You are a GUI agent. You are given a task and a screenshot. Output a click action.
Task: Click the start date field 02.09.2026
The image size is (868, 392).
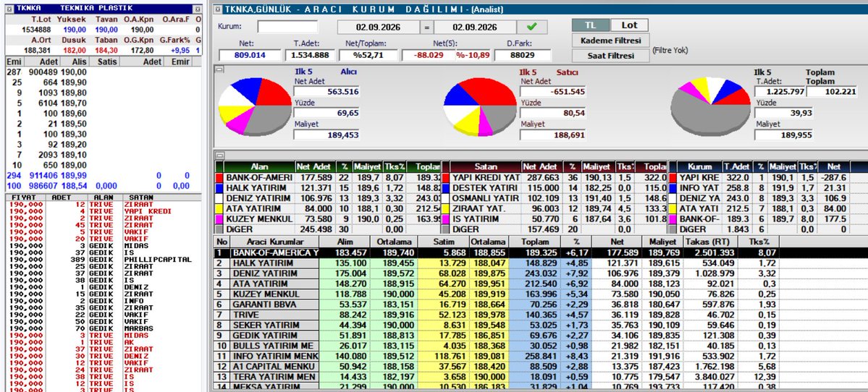[378, 27]
